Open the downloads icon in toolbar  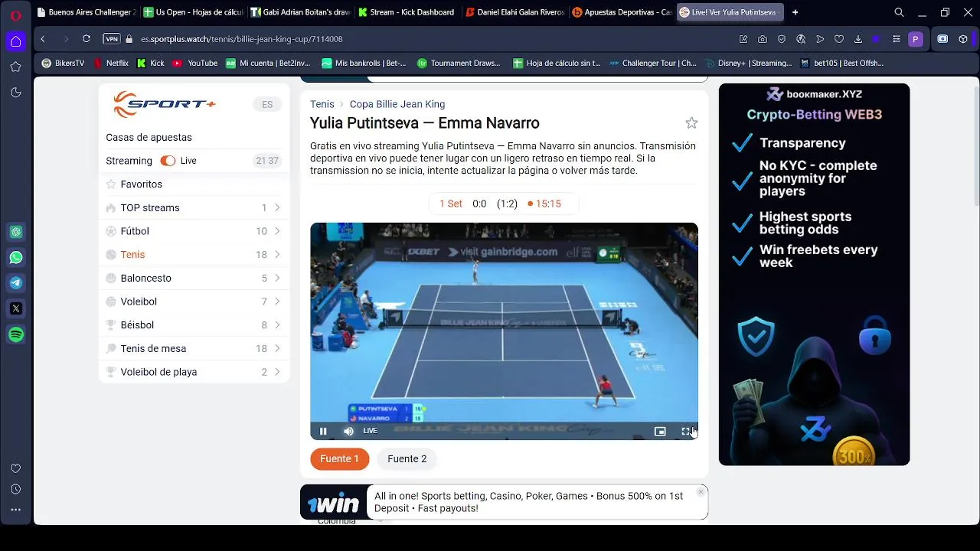pos(858,39)
